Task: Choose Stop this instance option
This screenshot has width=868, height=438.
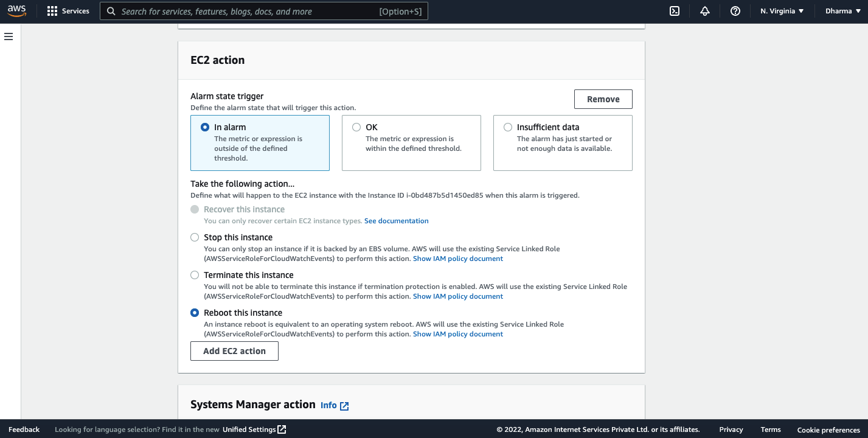Action: (195, 237)
